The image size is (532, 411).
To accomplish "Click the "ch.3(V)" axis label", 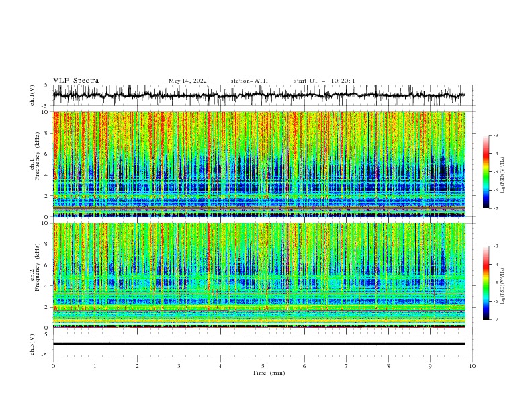I will tap(32, 345).
